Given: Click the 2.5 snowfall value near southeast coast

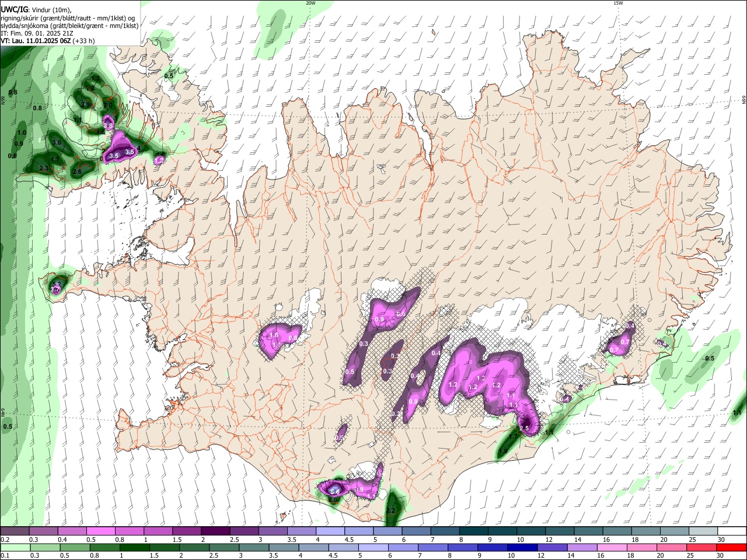Looking at the screenshot, I should (524, 428).
